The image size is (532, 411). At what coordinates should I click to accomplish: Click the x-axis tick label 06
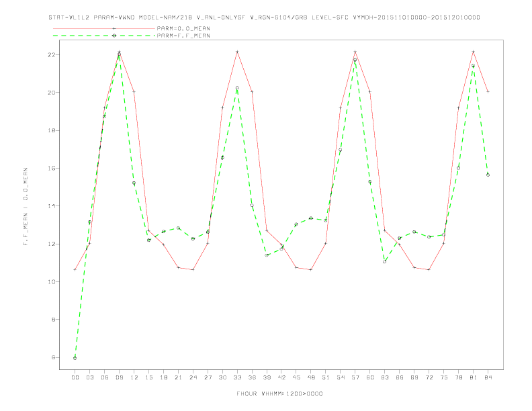click(105, 377)
